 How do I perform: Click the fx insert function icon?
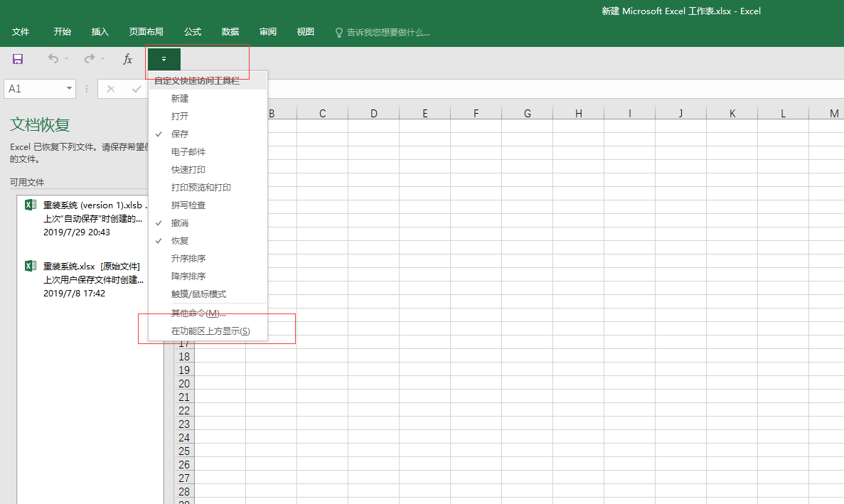point(127,59)
